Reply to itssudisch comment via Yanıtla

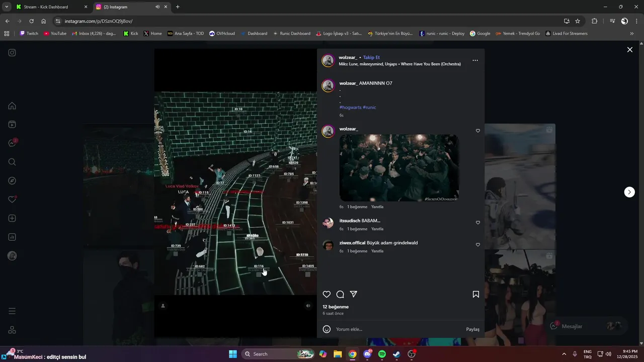click(x=377, y=229)
